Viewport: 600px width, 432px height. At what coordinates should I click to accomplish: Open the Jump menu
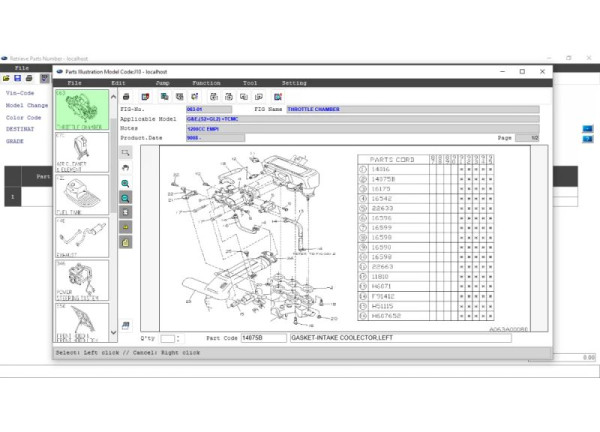click(162, 83)
